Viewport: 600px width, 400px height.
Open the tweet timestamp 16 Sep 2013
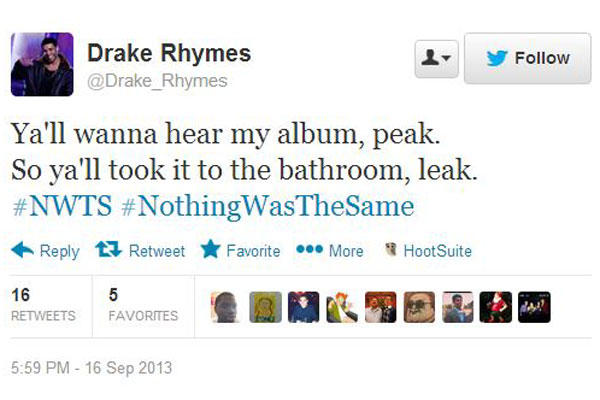point(91,367)
